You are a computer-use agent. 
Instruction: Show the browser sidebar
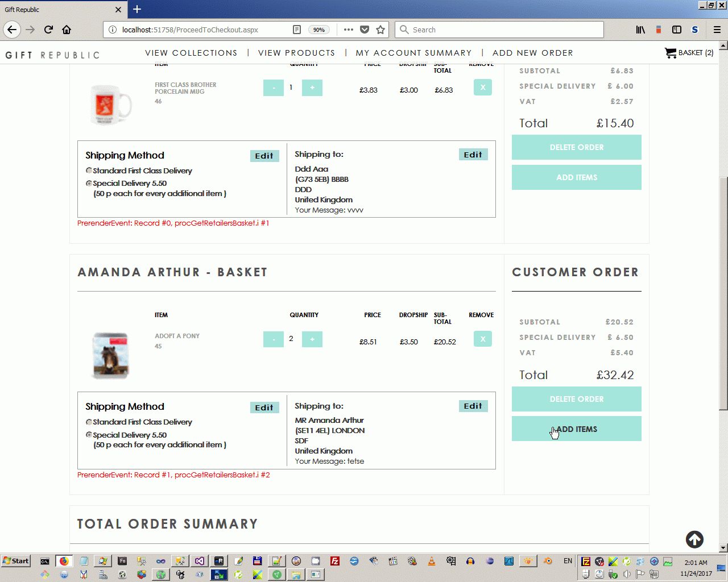pos(677,30)
